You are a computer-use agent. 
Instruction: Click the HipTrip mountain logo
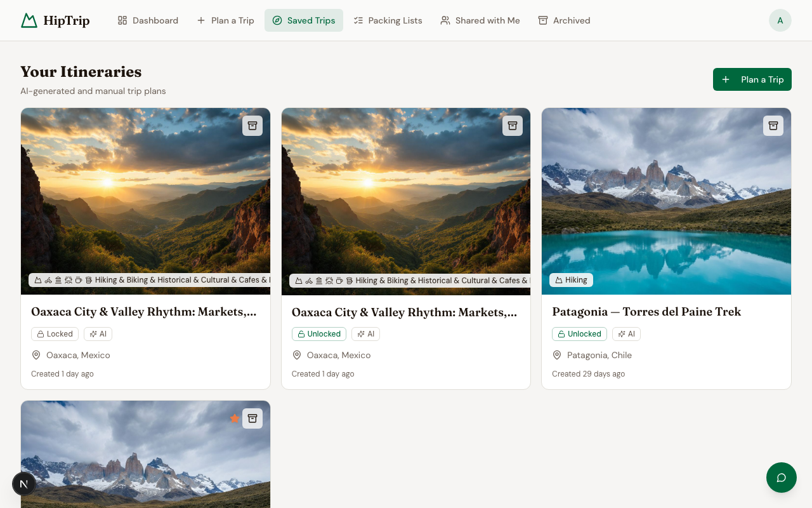pyautogui.click(x=29, y=20)
